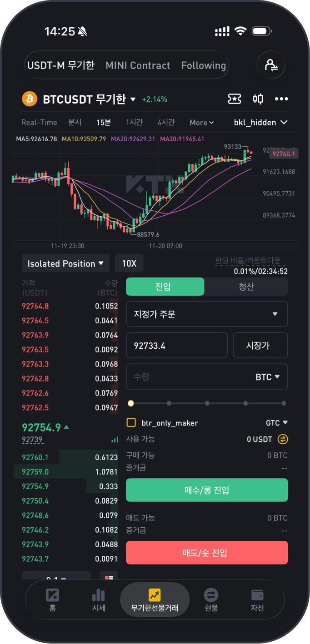The height and width of the screenshot is (644, 310).
Task: Select the 진입 (open) toggle
Action: [x=165, y=287]
